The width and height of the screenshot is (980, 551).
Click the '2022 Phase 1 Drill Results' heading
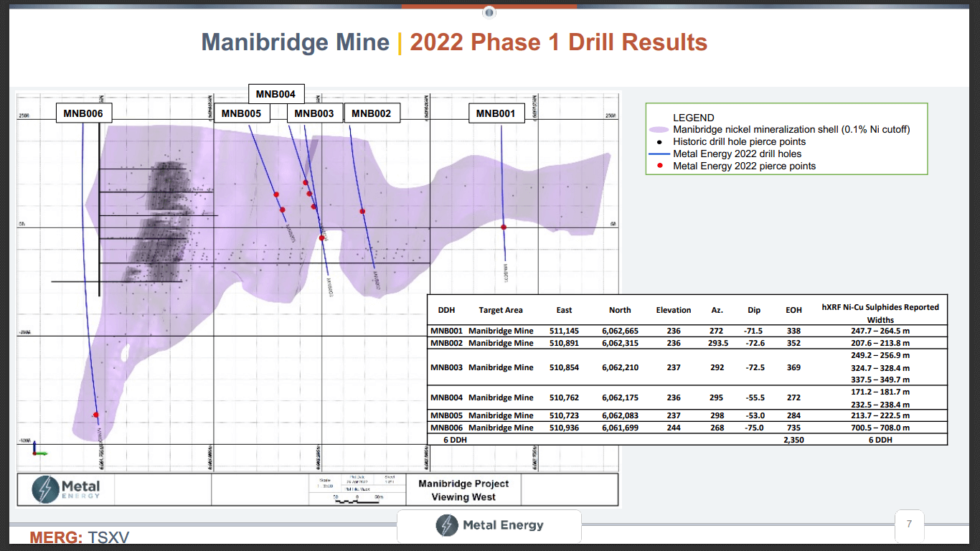click(x=559, y=42)
